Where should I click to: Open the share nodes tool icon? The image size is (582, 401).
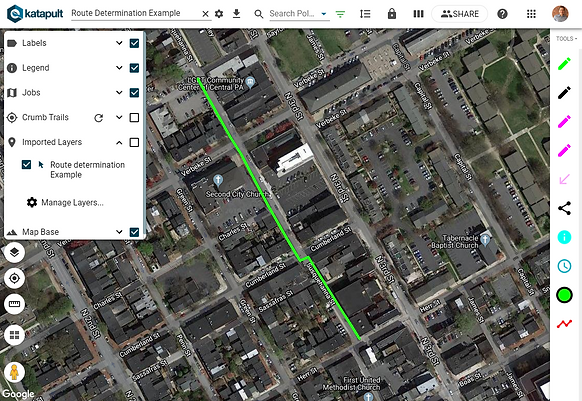[x=564, y=208]
